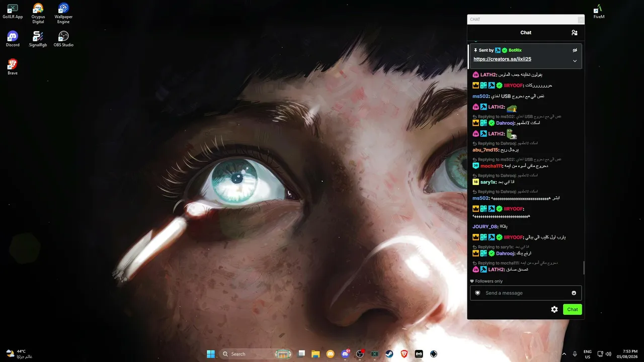Launch Wallpaper Engine from the desktop

(63, 14)
